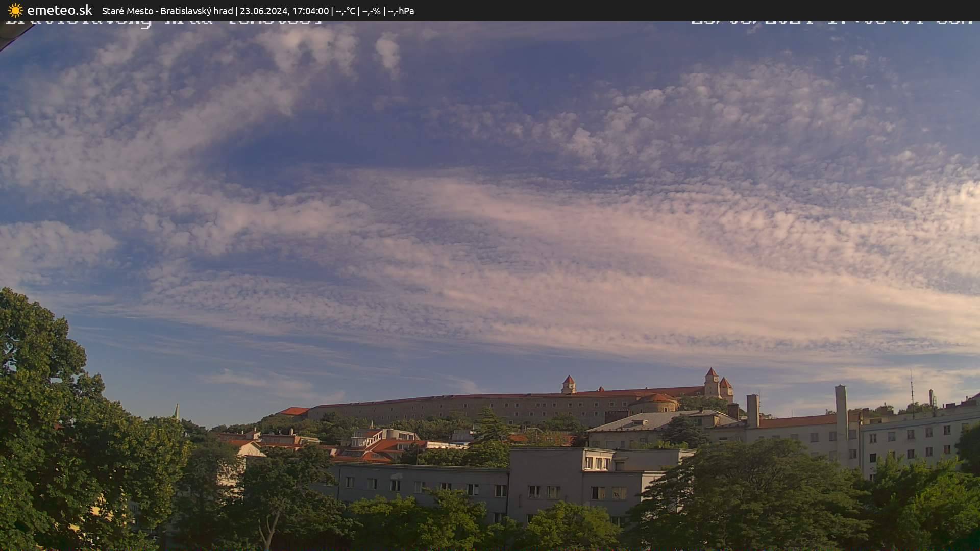
Task: Click the sun logo icon
Action: click(15, 10)
